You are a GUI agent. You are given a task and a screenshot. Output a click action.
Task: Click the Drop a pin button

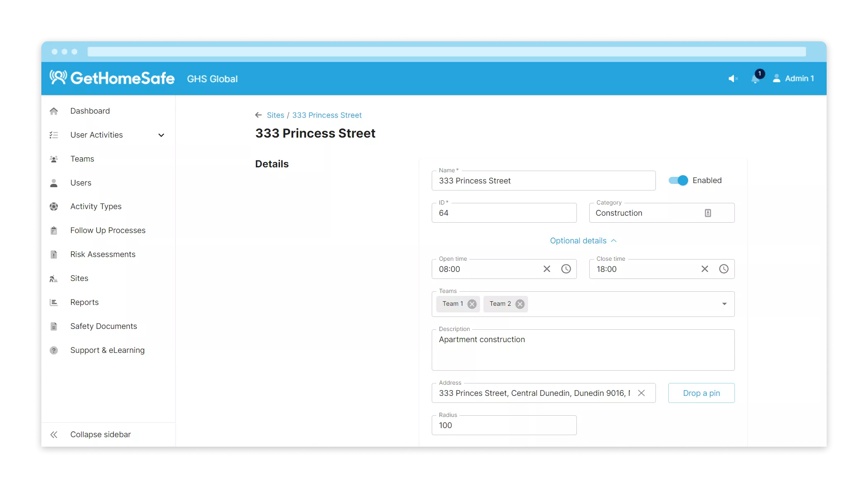701,393
